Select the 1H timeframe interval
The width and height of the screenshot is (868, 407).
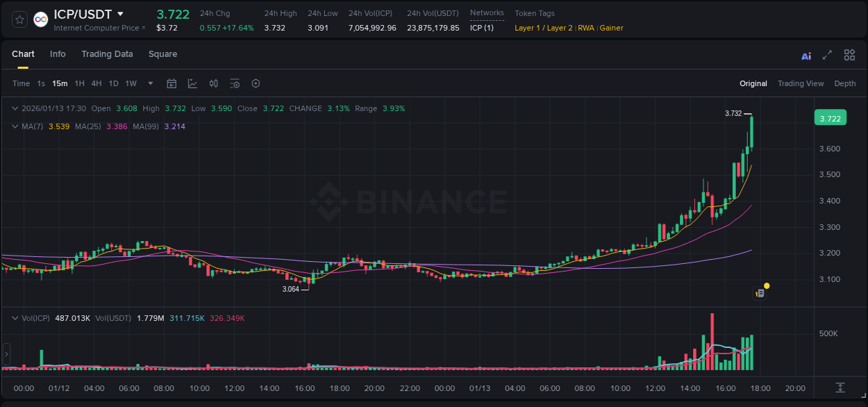tap(78, 83)
